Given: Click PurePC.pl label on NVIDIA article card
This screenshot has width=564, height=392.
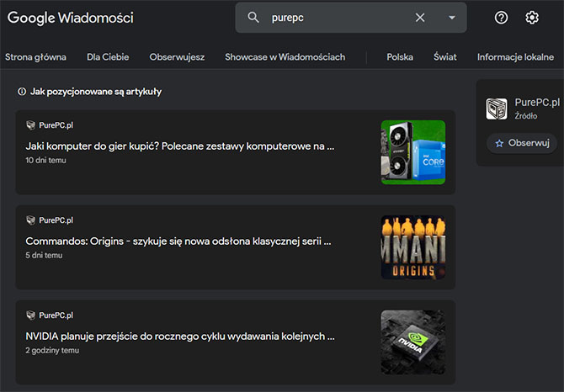Looking at the screenshot, I should pos(56,315).
